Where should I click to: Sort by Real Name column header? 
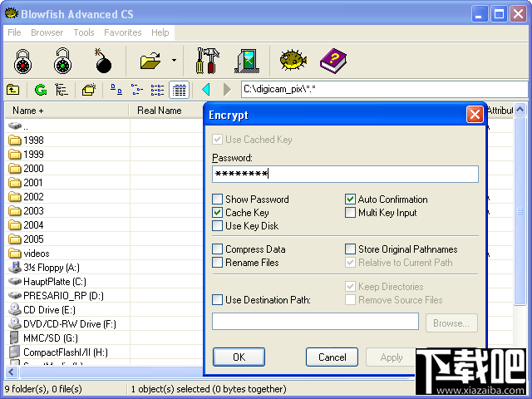pyautogui.click(x=160, y=111)
